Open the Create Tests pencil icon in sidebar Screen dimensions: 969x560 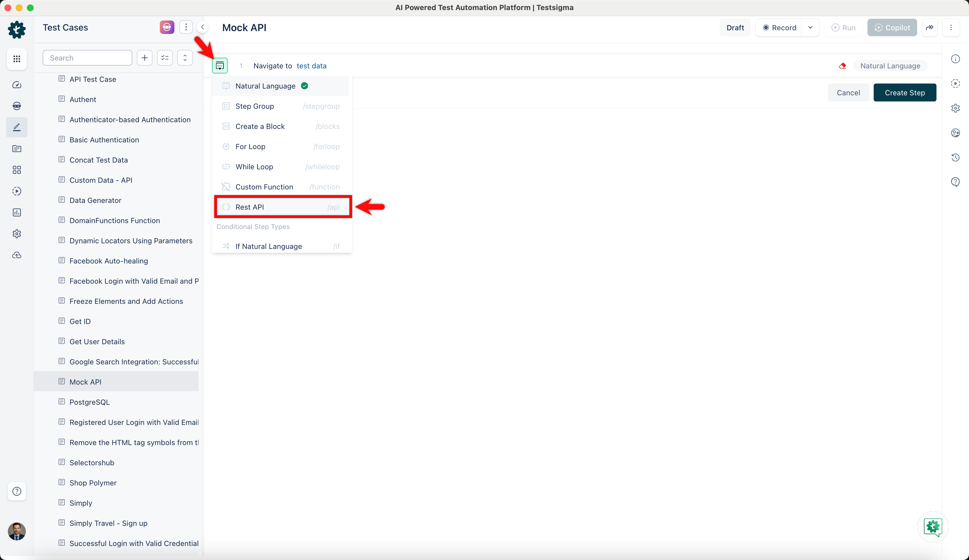click(17, 127)
